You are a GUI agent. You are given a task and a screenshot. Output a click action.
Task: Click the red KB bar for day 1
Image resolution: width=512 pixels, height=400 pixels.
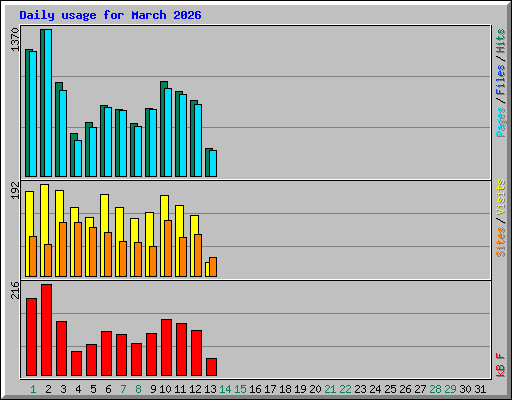pyautogui.click(x=31, y=337)
